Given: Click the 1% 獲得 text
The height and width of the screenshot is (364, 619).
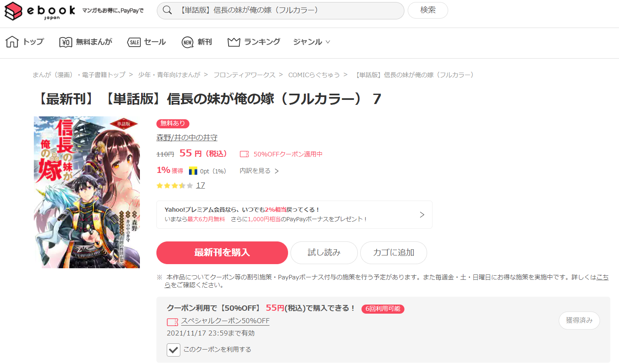Looking at the screenshot, I should click(x=170, y=170).
